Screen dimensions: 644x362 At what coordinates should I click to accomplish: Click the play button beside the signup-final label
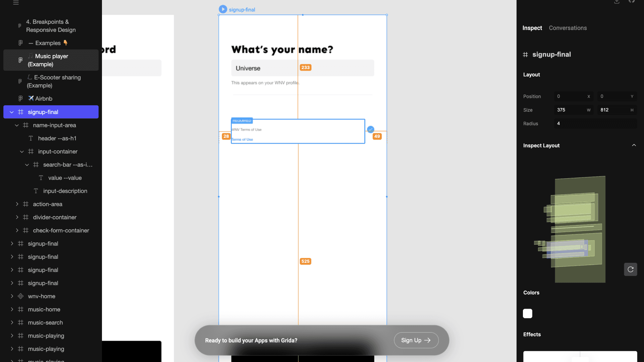click(223, 9)
